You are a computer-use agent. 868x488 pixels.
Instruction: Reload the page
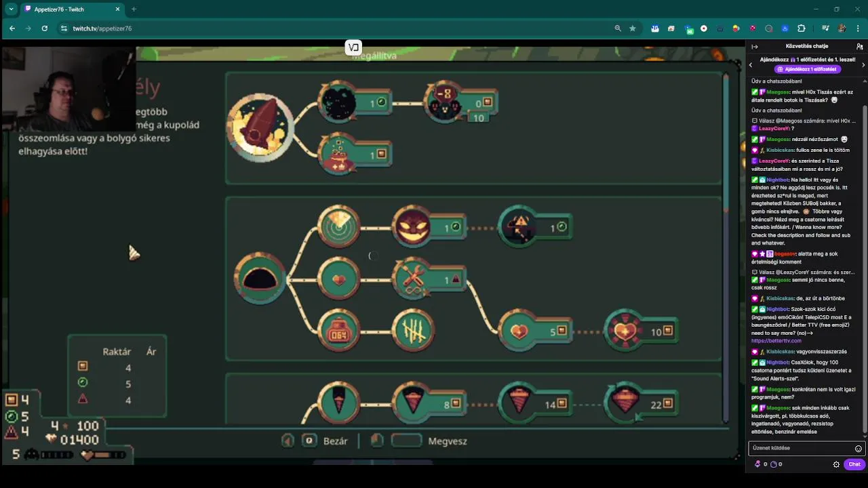click(x=45, y=28)
